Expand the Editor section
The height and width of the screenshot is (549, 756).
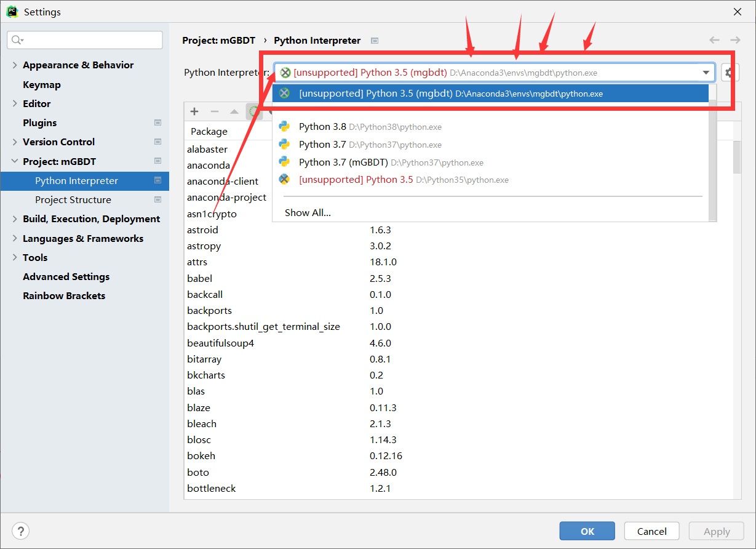point(15,103)
